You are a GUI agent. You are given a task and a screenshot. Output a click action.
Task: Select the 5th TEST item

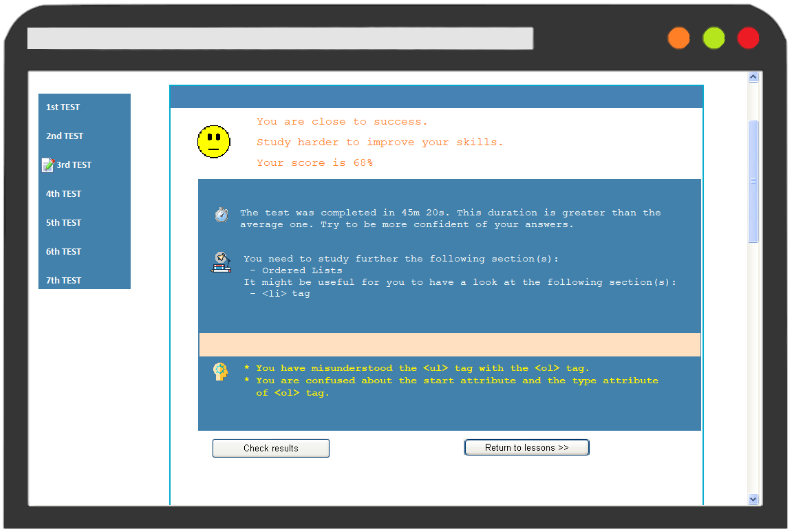(63, 223)
